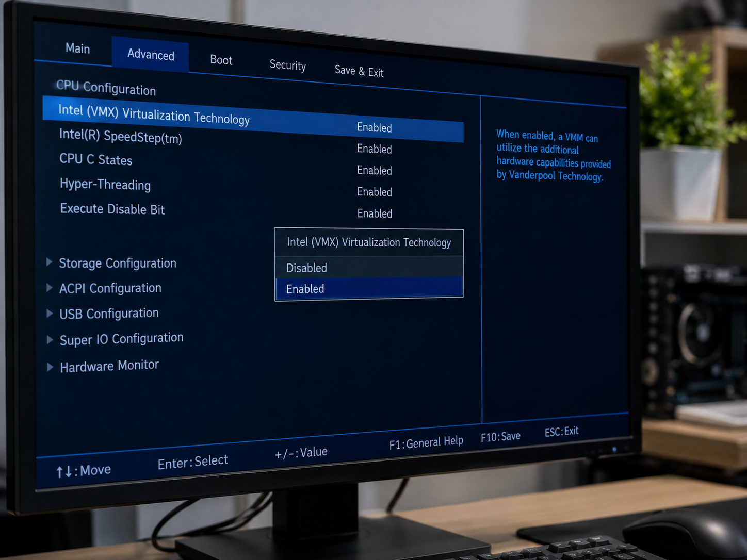Open the Enabled value for Execute Disable Bit
This screenshot has width=747, height=560.
pyautogui.click(x=375, y=213)
